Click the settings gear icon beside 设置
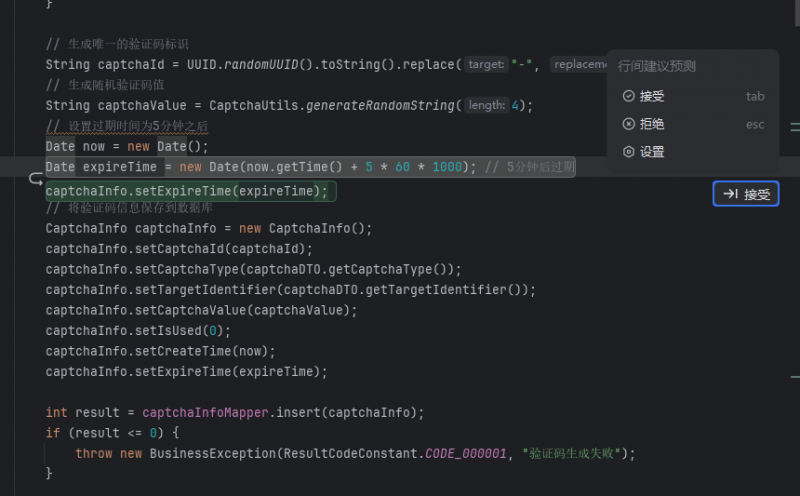Screen dimensions: 800x496 (x=629, y=152)
